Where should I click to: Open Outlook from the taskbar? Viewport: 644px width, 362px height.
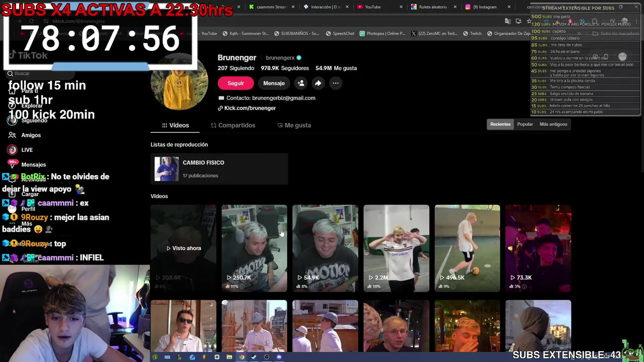[192, 357]
